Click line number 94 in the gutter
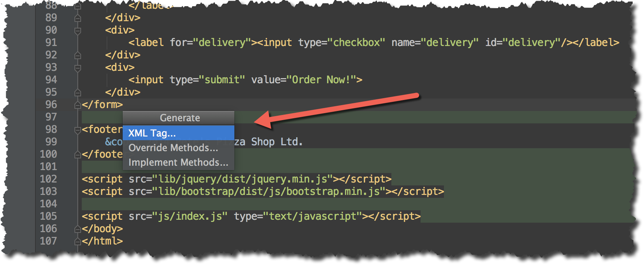The width and height of the screenshot is (644, 265). (x=51, y=80)
